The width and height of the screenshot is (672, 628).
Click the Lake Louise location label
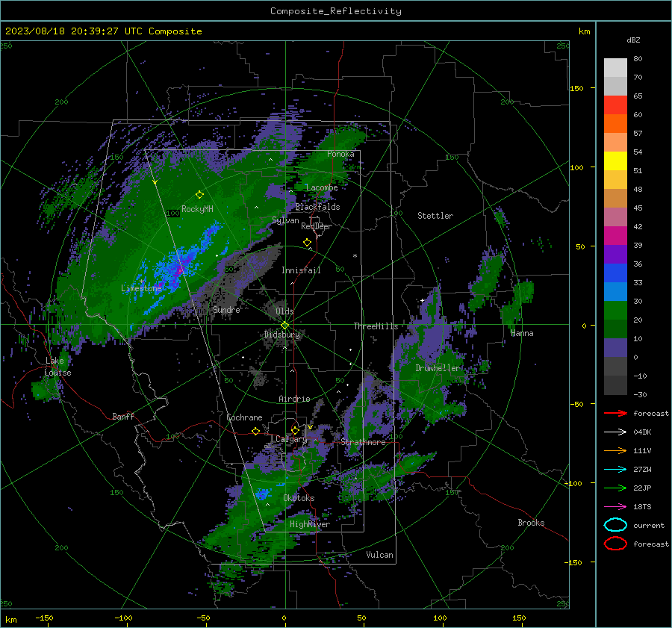point(57,367)
